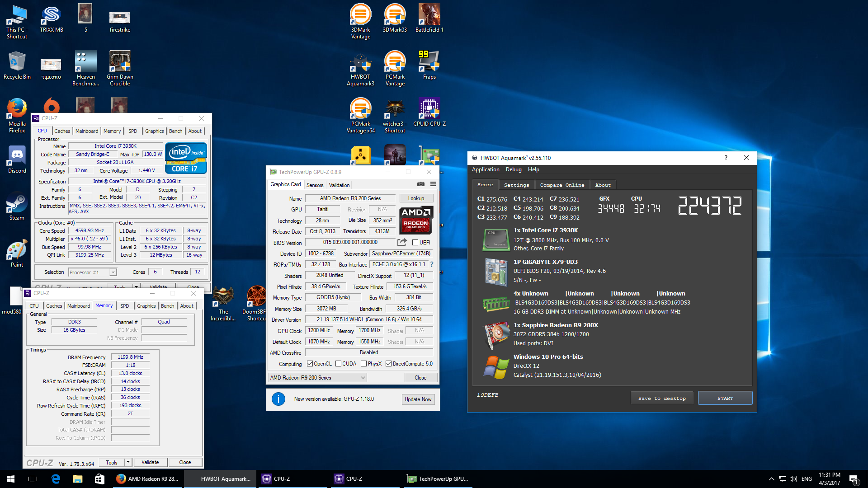Open the GPU-Z hamburger menu
This screenshot has height=488, width=868.
click(x=433, y=184)
